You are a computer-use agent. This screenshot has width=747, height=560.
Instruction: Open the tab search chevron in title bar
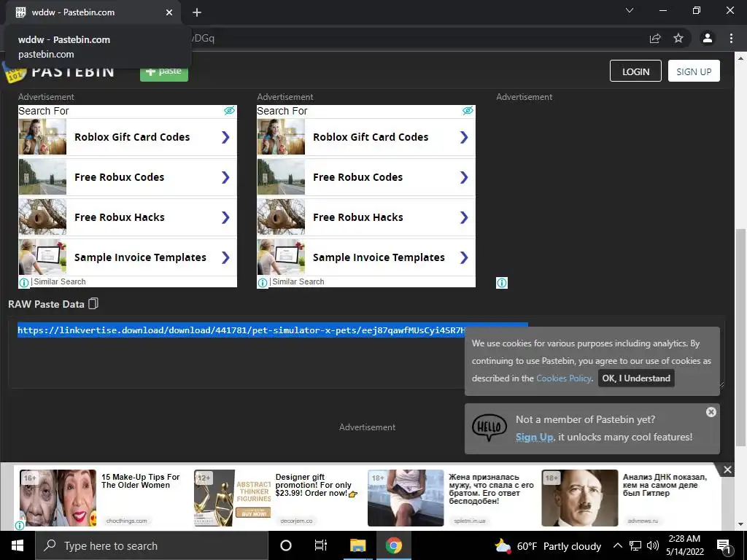point(630,10)
